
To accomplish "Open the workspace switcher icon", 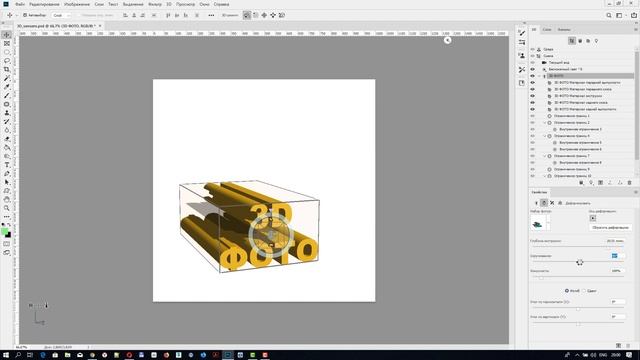I will point(619,15).
